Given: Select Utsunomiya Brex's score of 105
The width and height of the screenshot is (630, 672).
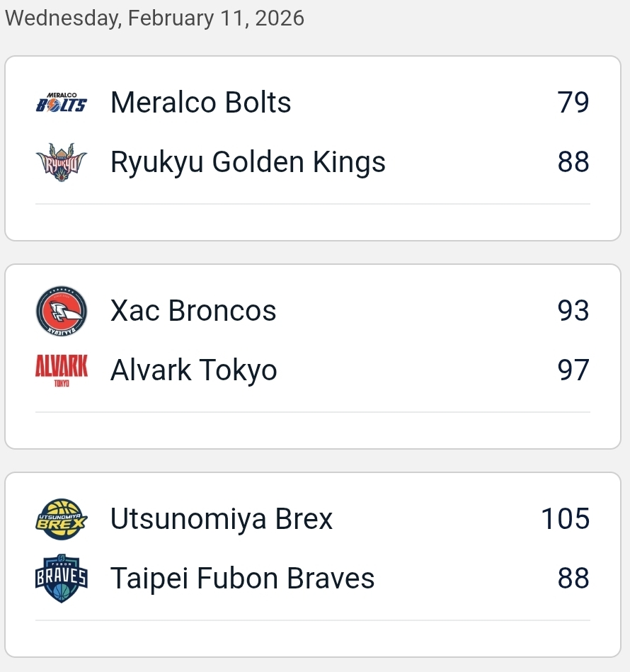Looking at the screenshot, I should (x=565, y=519).
